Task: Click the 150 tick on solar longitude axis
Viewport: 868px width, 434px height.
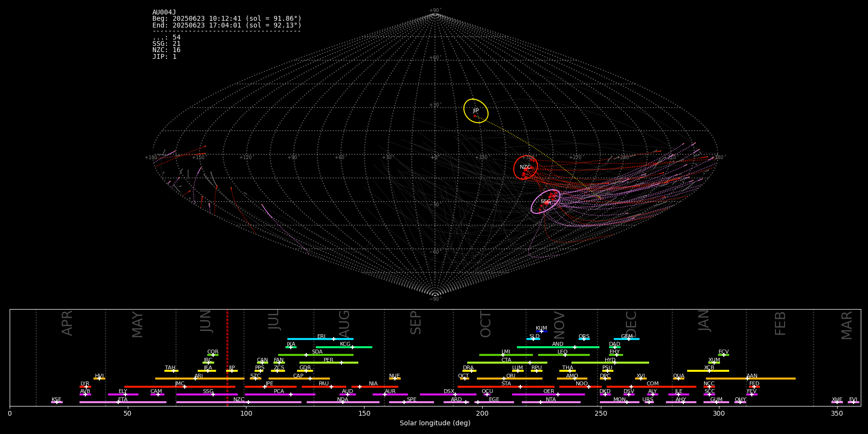Action: click(x=364, y=413)
